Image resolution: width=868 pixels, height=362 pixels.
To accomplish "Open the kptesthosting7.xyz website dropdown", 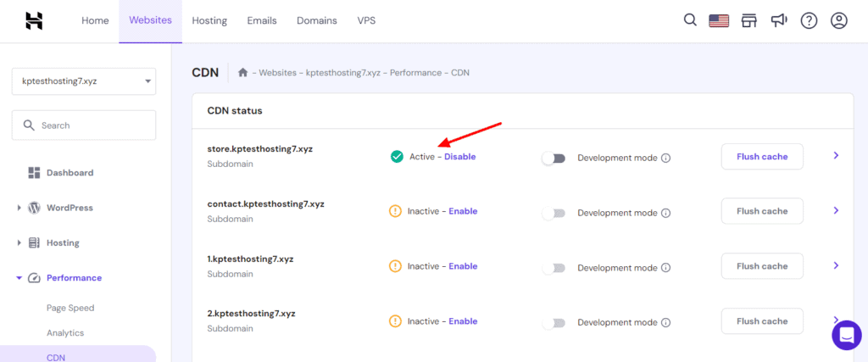I will (x=84, y=81).
